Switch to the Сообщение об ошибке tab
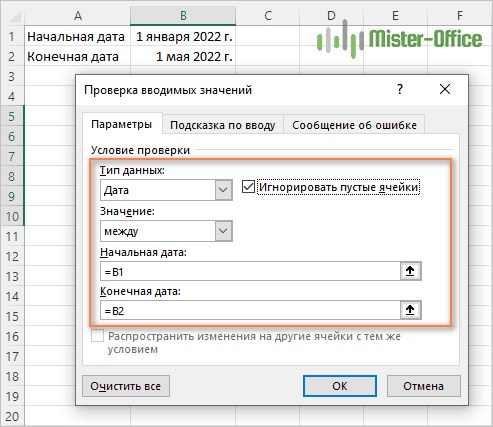 354,125
